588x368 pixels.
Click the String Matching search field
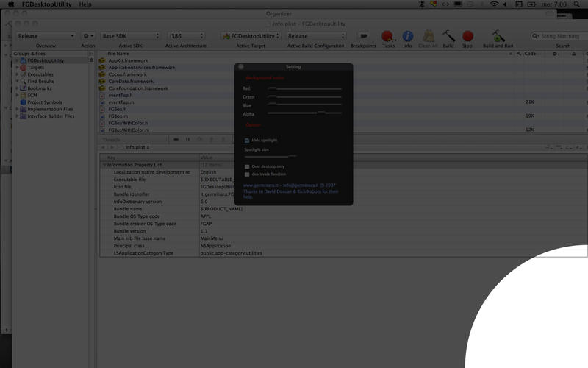(x=559, y=36)
